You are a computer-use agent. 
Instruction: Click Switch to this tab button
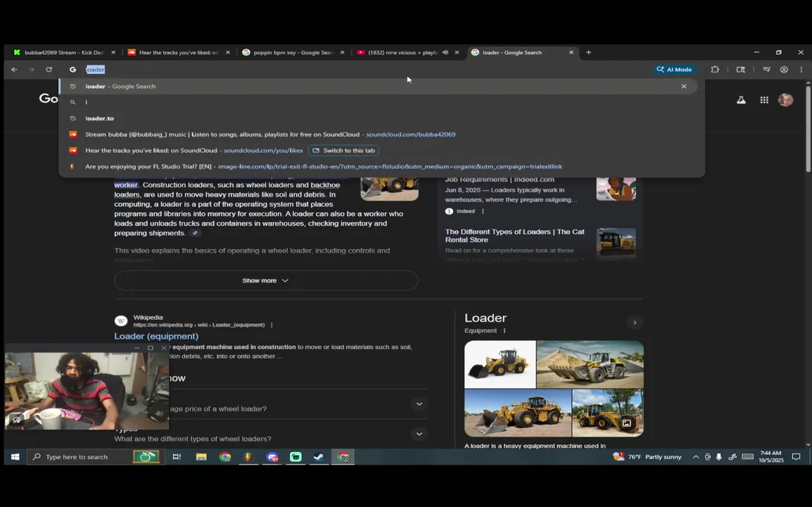pos(344,150)
